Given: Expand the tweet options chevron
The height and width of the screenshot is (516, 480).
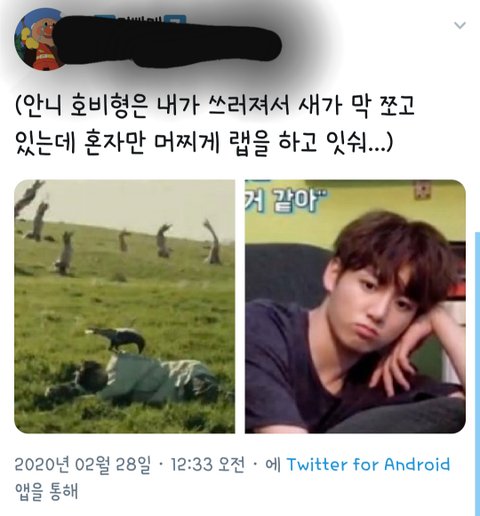Looking at the screenshot, I should coord(460,25).
